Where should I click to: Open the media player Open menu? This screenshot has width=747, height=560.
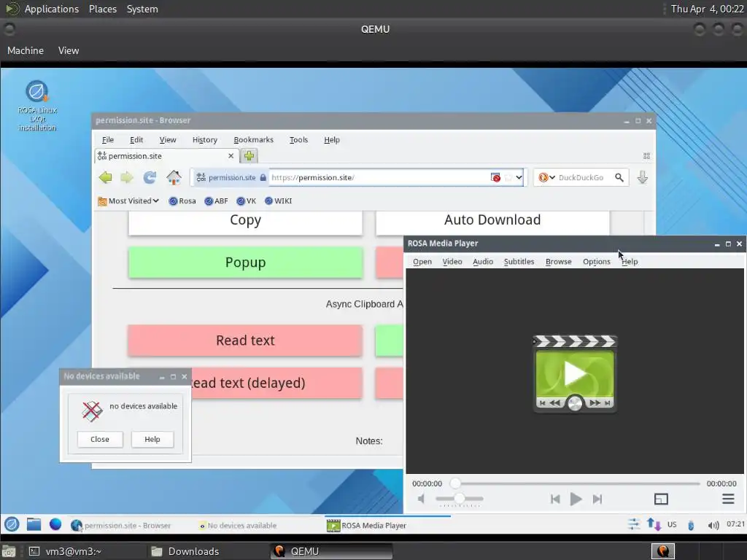(422, 262)
